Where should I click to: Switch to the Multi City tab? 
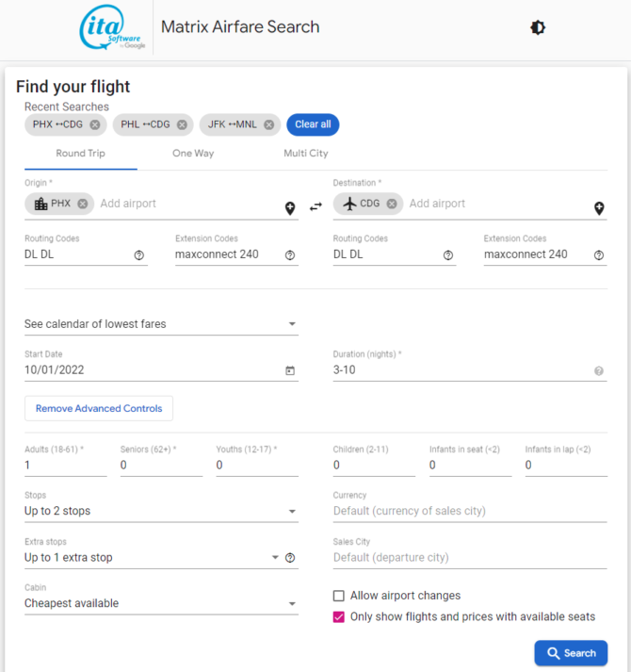pos(306,154)
